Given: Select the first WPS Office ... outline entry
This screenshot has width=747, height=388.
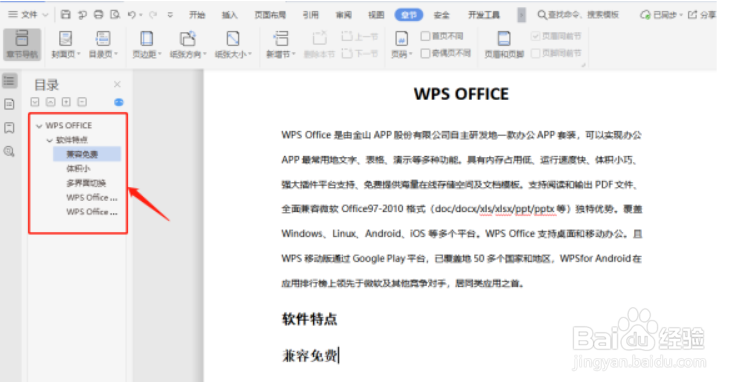Looking at the screenshot, I should click(91, 197).
